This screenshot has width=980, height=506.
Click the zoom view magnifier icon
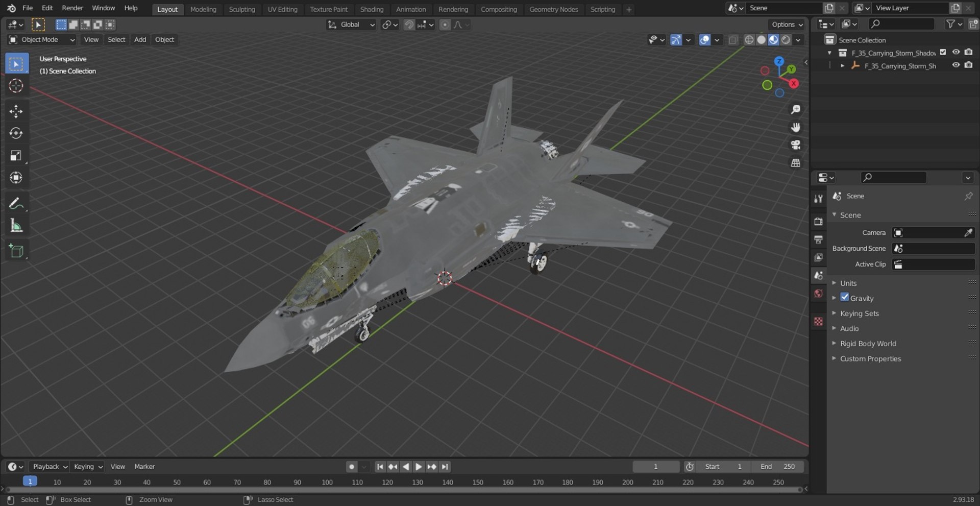[795, 110]
